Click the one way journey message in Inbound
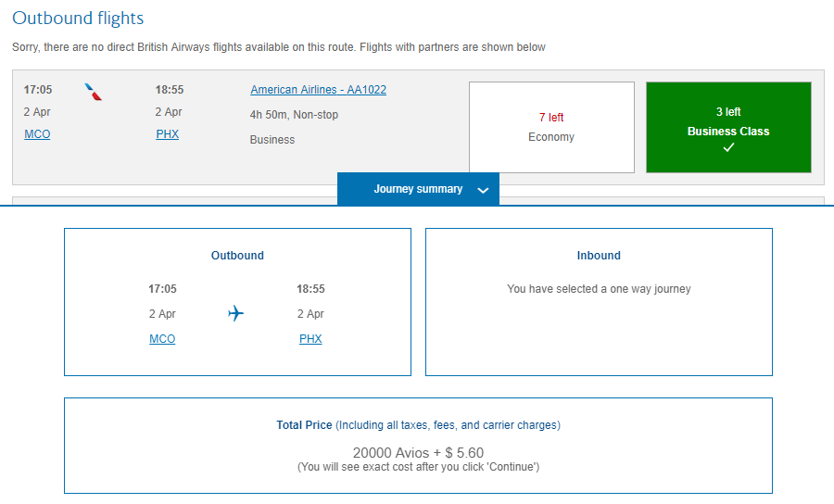Image resolution: width=834 pixels, height=504 pixels. coord(599,289)
